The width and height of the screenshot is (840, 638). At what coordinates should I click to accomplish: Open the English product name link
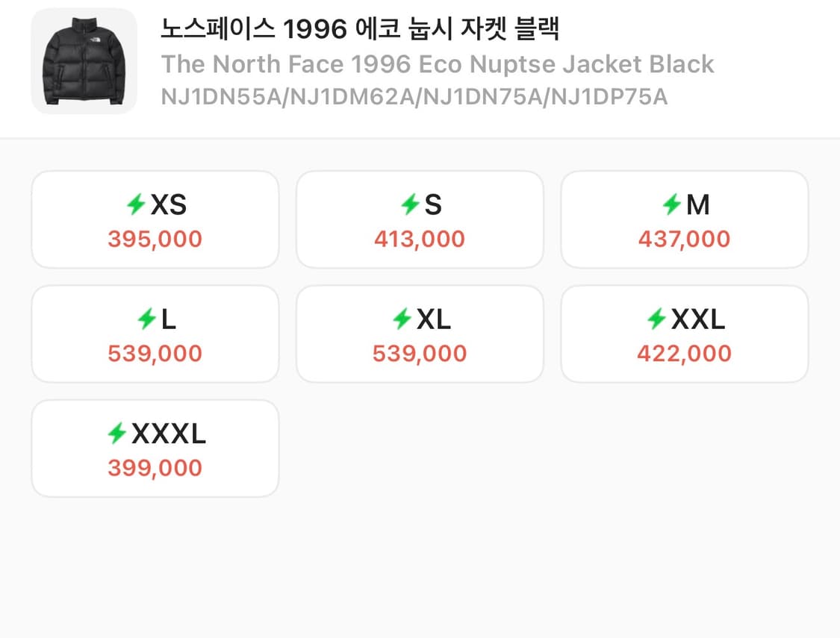pos(437,64)
